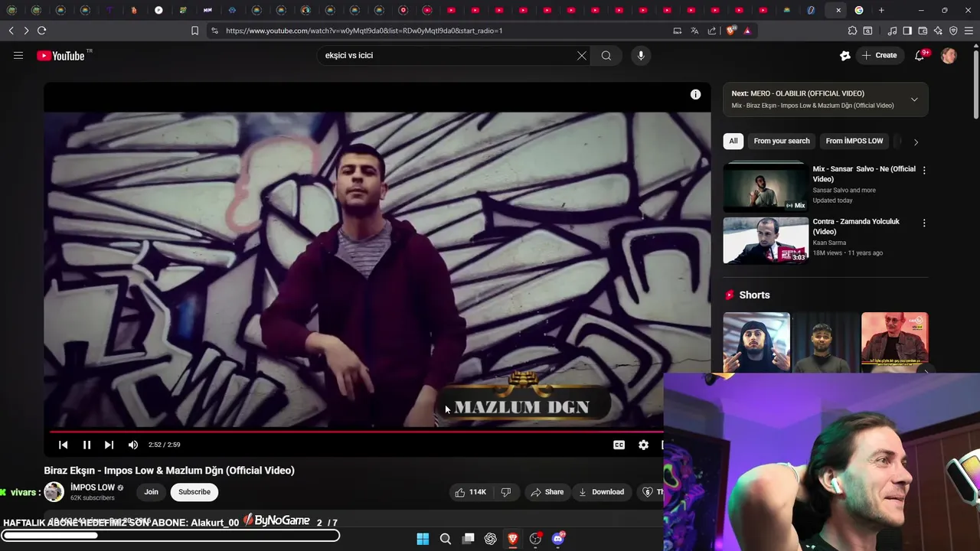Switch to the Google tab

(x=859, y=10)
